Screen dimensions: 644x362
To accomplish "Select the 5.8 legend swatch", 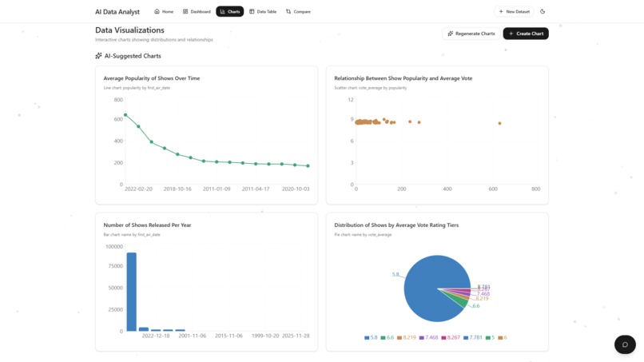I will tap(367, 338).
